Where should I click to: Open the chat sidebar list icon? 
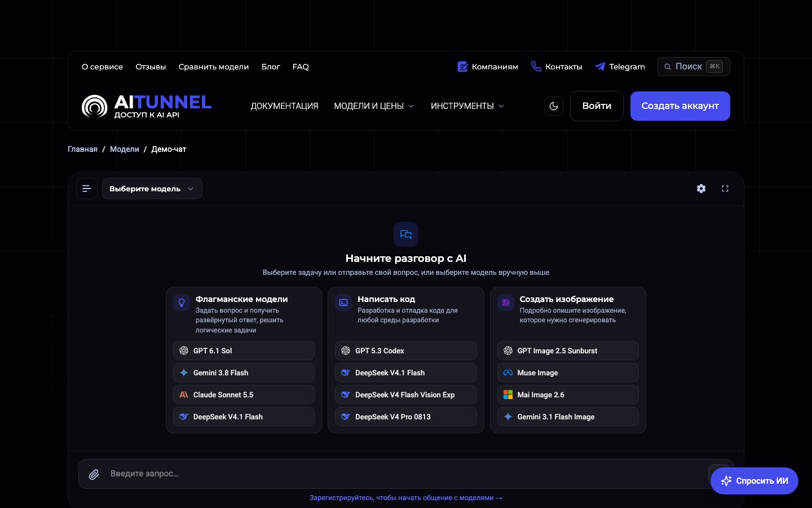87,189
